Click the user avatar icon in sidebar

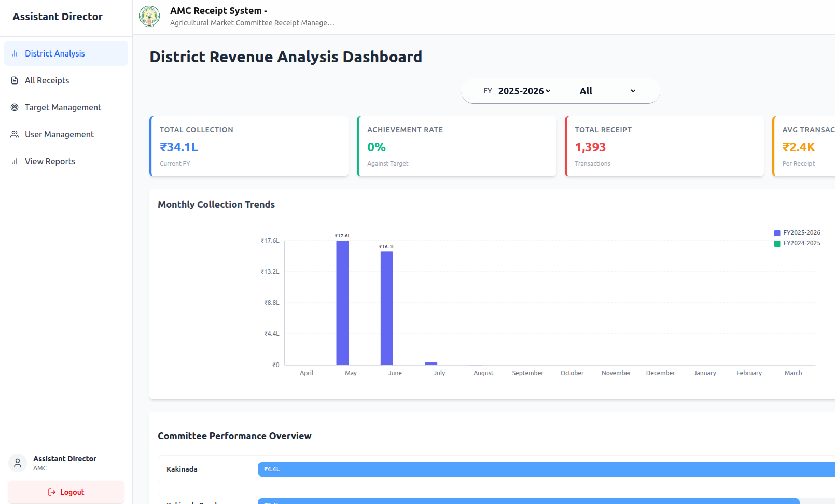[x=18, y=463]
